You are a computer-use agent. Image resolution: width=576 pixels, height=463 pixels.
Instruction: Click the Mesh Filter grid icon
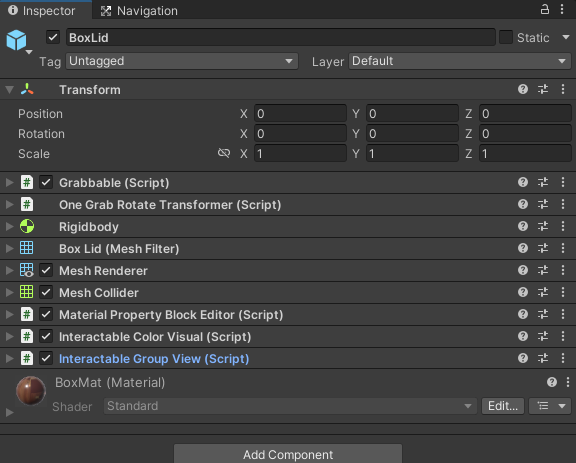(x=26, y=248)
